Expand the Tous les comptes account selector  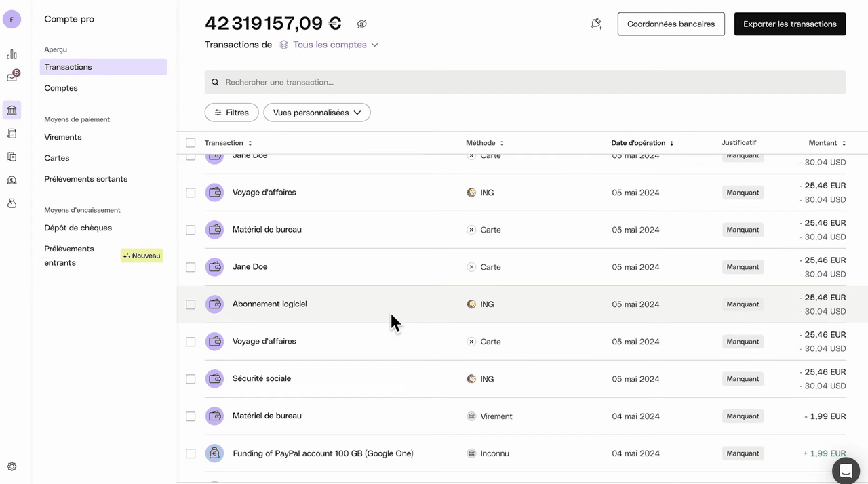(329, 45)
